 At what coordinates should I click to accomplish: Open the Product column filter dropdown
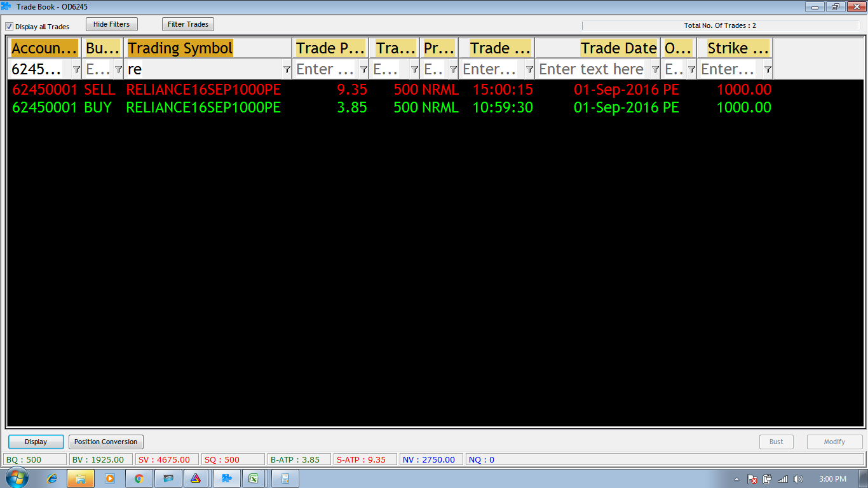click(453, 69)
